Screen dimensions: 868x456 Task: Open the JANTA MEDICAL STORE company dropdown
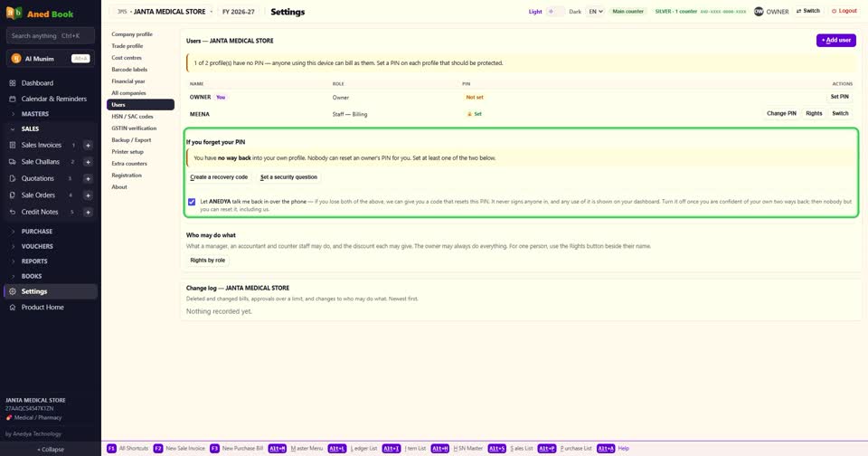[x=165, y=12]
